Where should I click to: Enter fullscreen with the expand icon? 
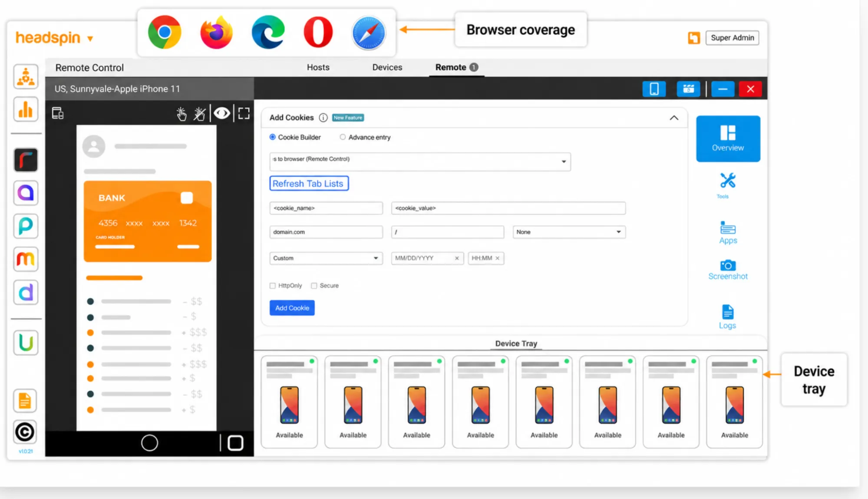(x=244, y=113)
